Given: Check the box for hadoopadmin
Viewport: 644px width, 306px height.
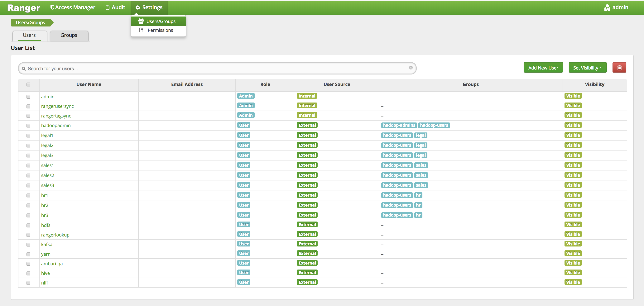Looking at the screenshot, I should pyautogui.click(x=28, y=126).
